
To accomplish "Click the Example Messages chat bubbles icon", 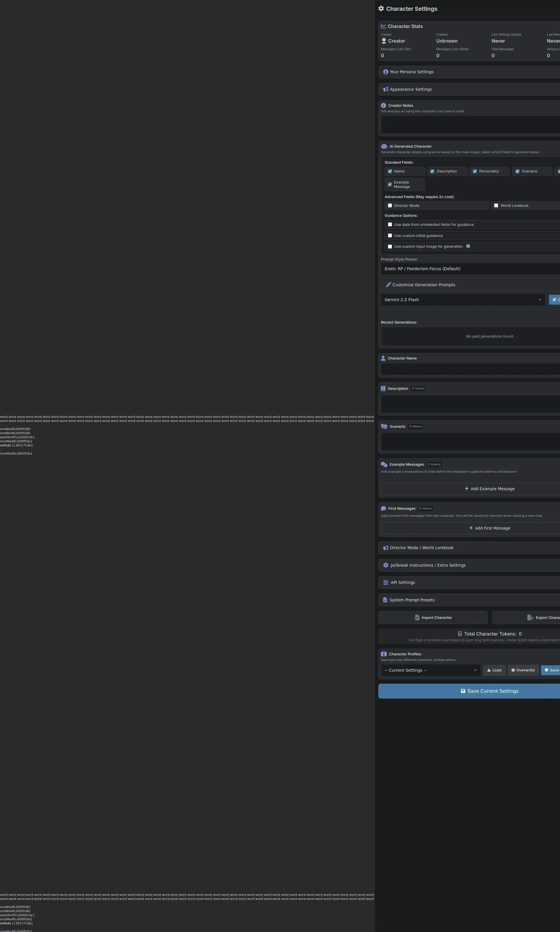I will point(384,464).
